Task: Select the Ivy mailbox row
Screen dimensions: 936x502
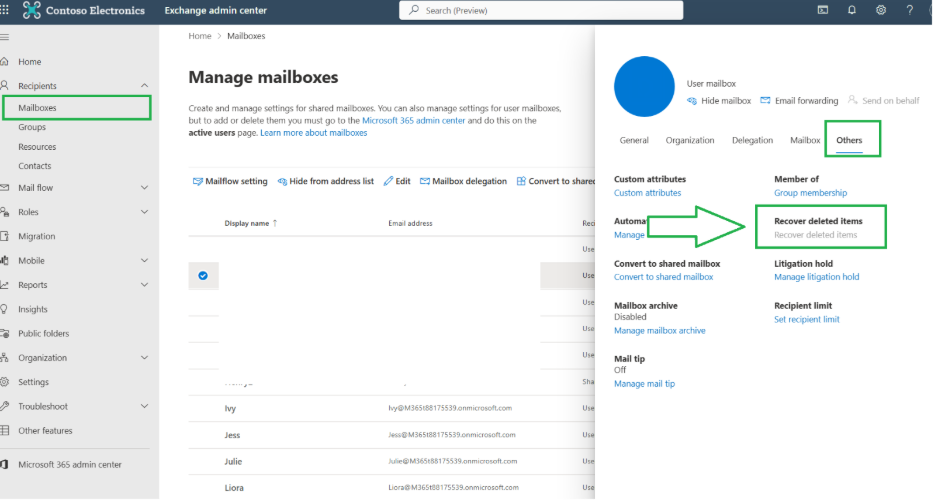Action: [392, 408]
